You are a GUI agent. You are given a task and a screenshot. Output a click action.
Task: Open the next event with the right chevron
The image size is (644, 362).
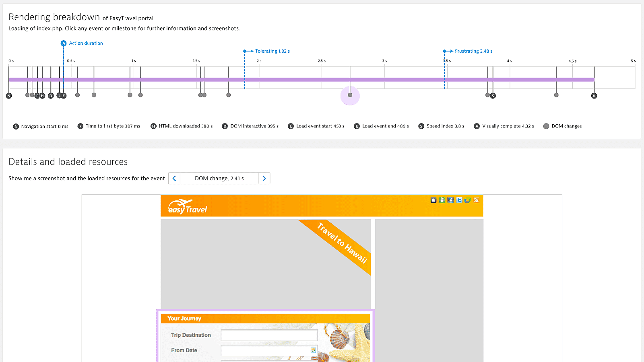[x=264, y=178]
